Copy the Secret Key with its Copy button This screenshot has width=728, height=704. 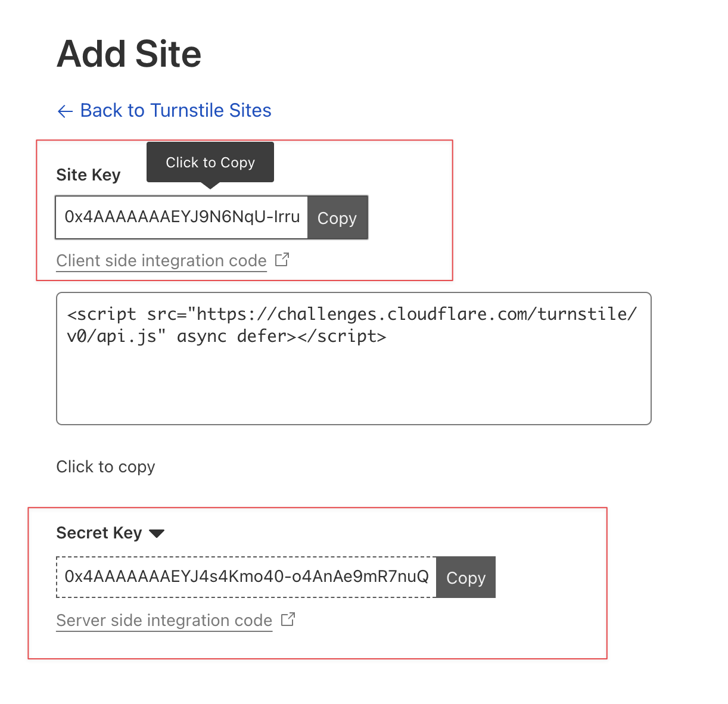click(x=466, y=577)
